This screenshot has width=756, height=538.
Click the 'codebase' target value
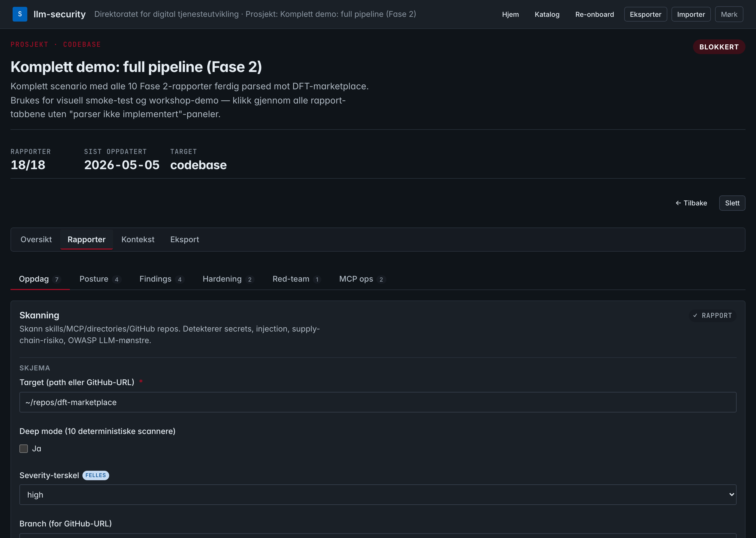[x=198, y=165]
